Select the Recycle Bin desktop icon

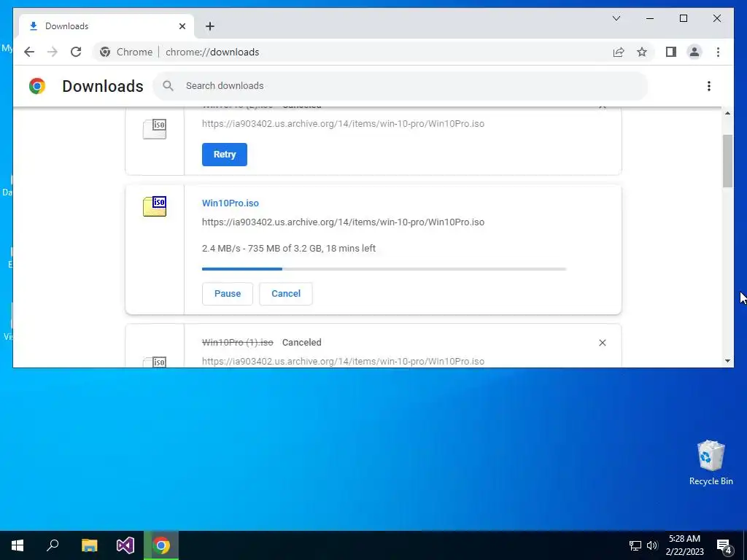click(711, 463)
